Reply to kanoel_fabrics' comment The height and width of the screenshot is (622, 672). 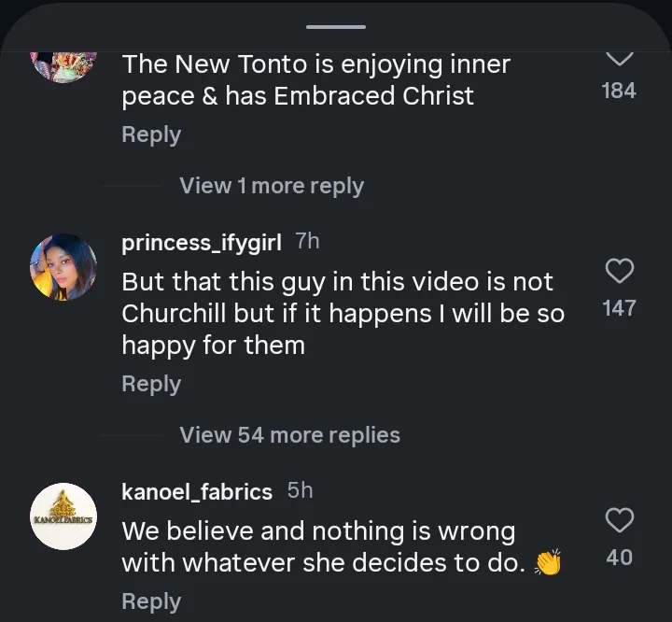pyautogui.click(x=151, y=601)
